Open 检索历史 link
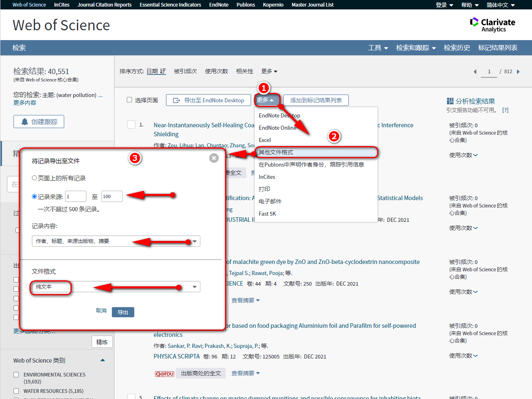 coord(457,48)
